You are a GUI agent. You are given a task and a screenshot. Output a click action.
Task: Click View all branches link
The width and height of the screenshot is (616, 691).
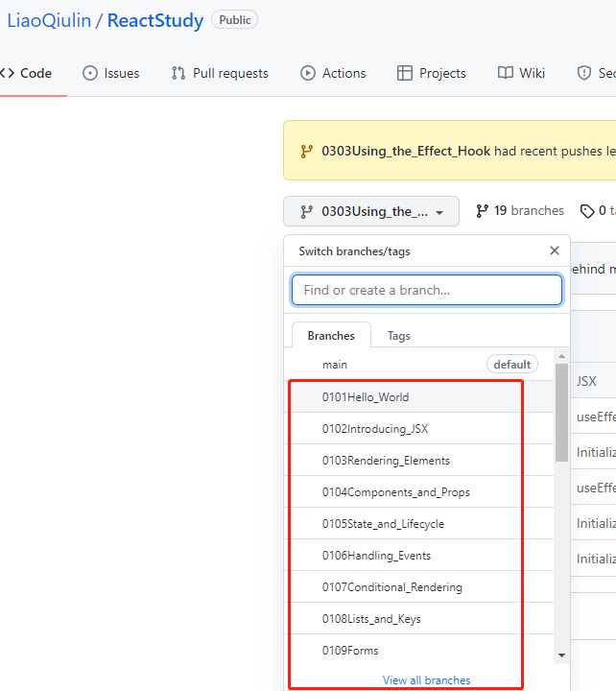tap(426, 680)
